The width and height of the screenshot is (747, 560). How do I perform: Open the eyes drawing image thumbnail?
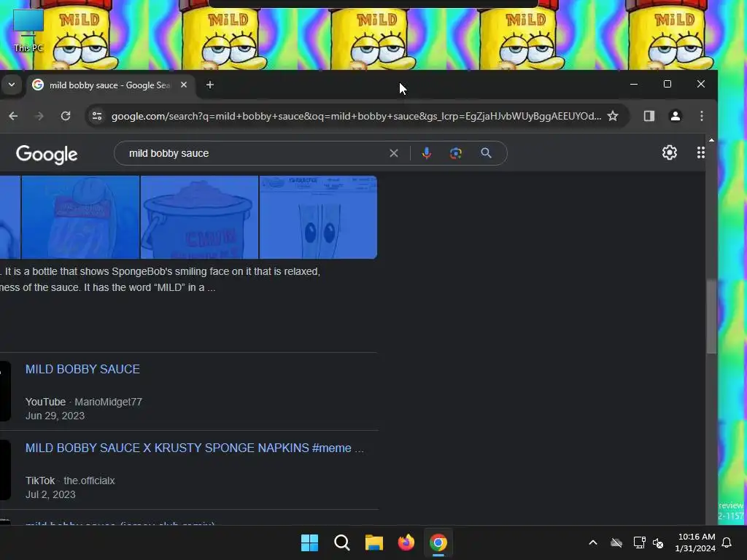pos(318,217)
